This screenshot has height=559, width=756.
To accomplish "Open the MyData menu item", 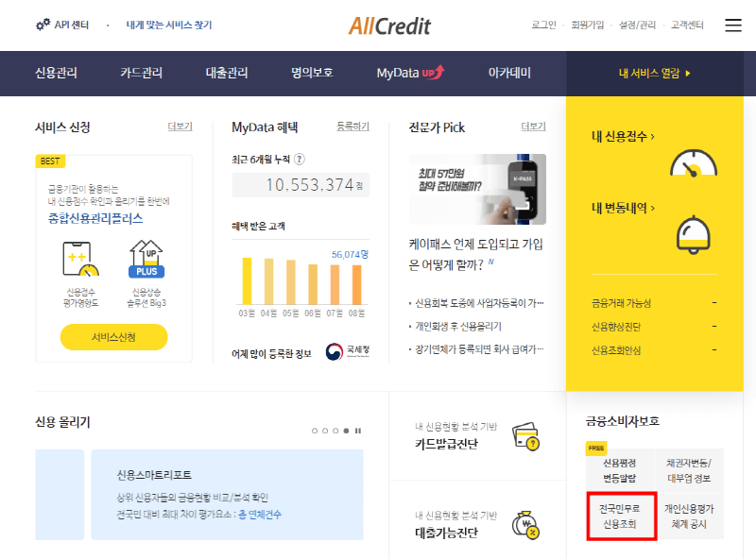I will click(x=409, y=73).
